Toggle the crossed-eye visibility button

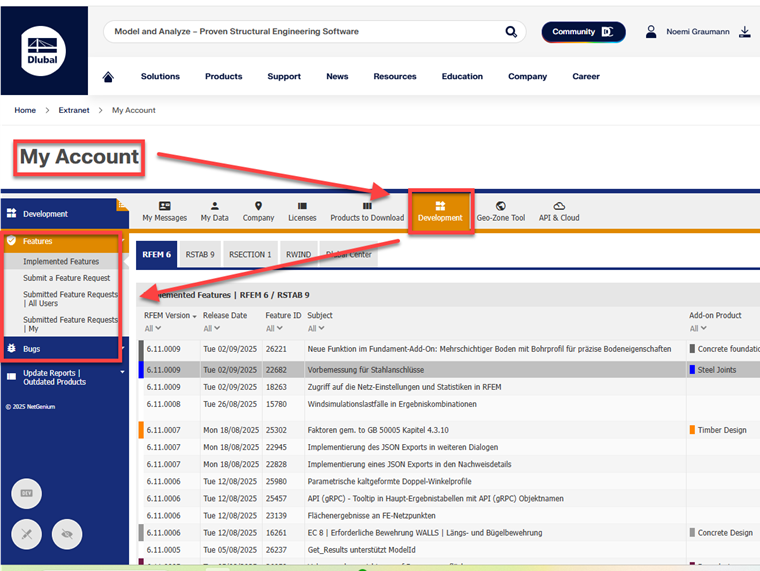point(67,534)
